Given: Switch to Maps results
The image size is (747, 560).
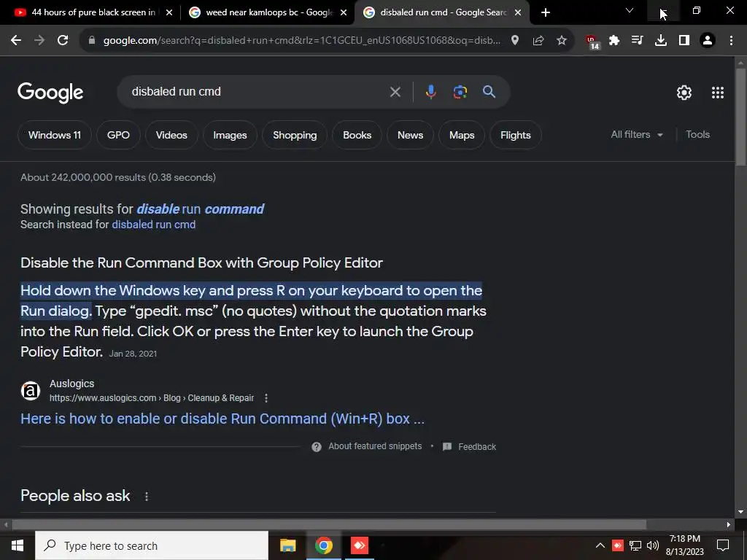Looking at the screenshot, I should pyautogui.click(x=462, y=135).
